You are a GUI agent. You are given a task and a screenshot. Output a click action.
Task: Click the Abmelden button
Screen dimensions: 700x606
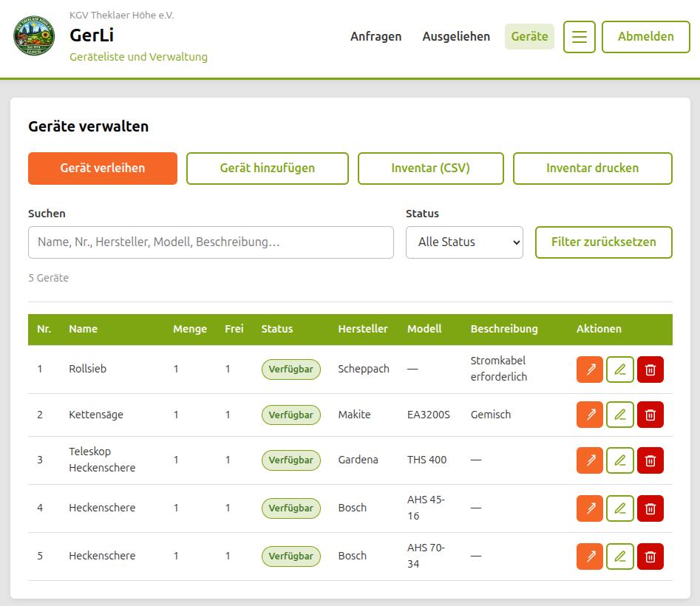click(x=645, y=37)
